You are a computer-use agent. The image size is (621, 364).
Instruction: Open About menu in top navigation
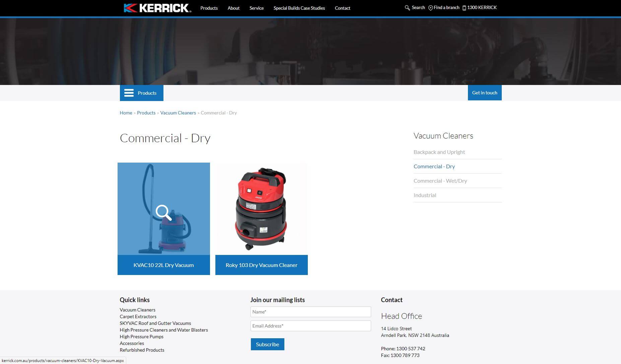(x=233, y=8)
